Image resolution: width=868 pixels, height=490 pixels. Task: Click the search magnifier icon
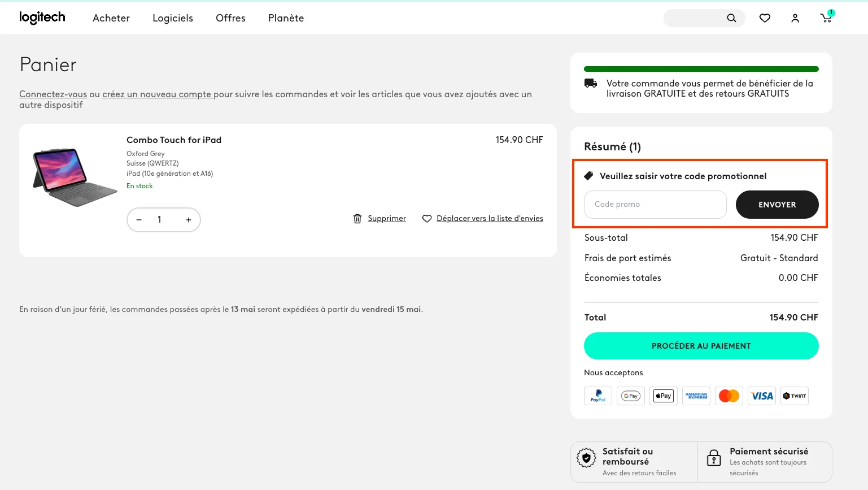[731, 18]
